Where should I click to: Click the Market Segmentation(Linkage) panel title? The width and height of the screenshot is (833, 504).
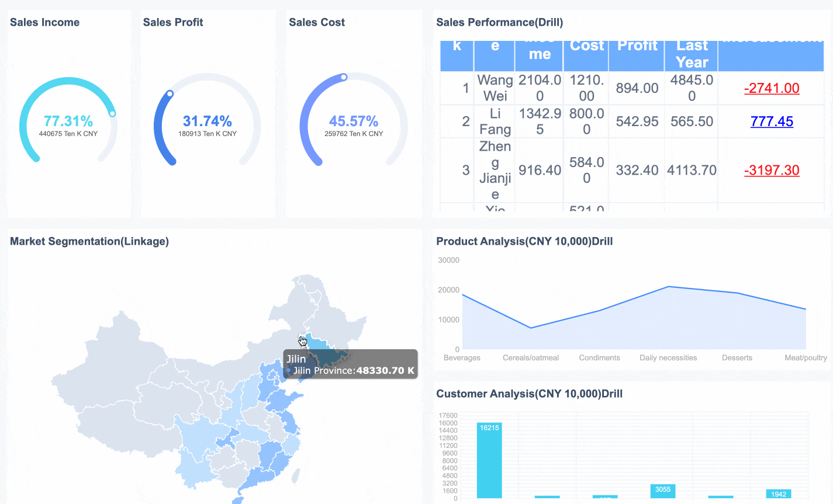pos(89,241)
